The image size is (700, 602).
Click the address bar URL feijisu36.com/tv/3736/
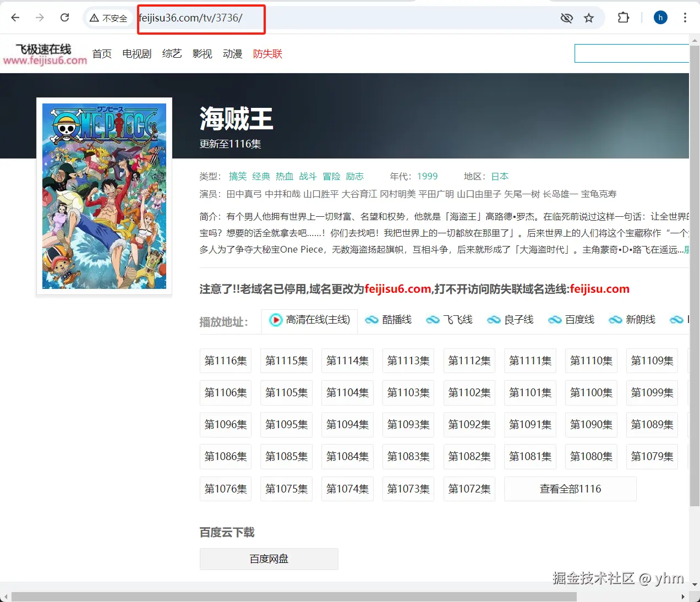coord(190,18)
